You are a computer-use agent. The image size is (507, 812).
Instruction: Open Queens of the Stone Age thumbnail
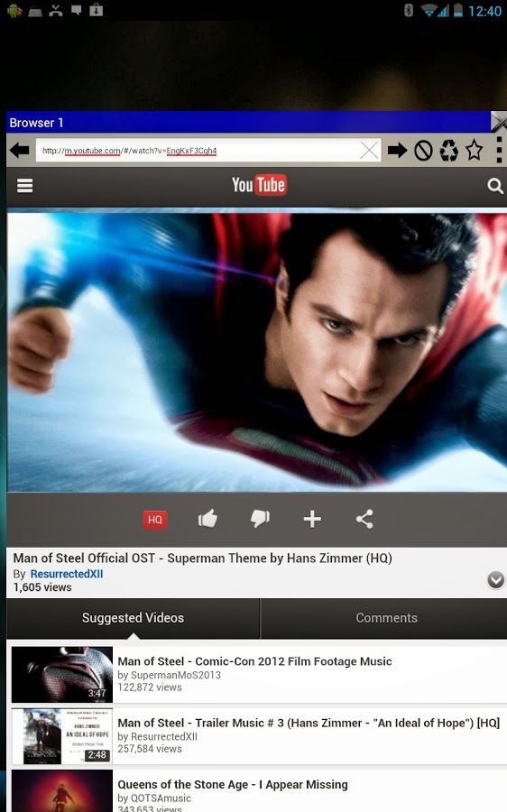62,790
